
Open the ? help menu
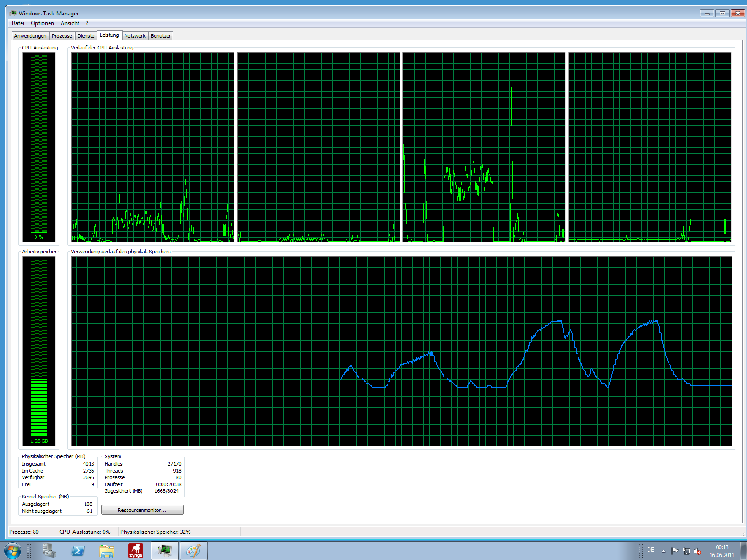(87, 23)
